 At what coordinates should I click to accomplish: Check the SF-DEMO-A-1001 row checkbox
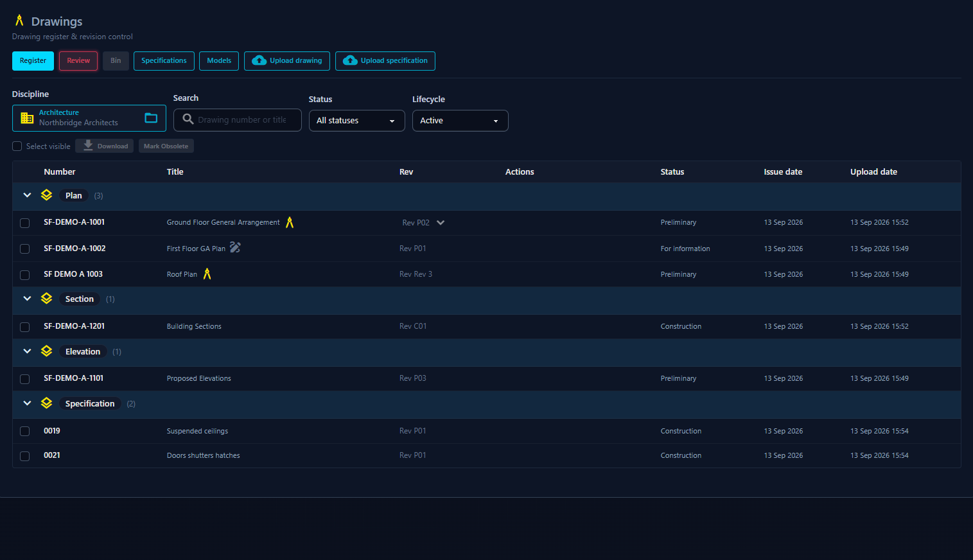24,223
